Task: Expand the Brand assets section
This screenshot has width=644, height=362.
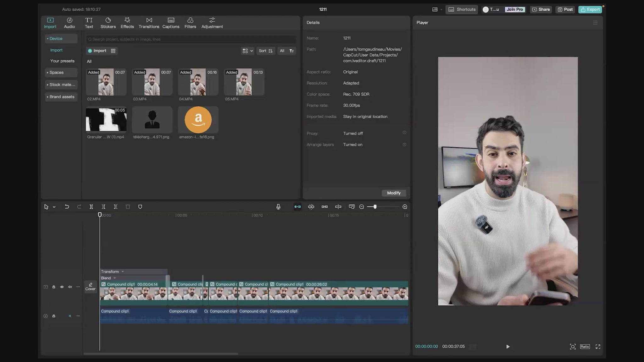Action: coord(61,97)
